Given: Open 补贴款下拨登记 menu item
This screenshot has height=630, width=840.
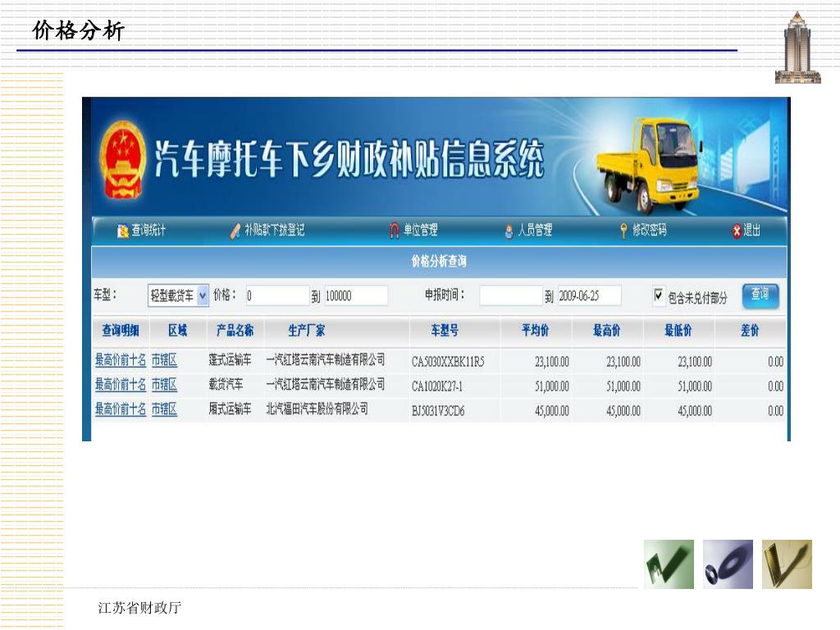Looking at the screenshot, I should coord(274,231).
